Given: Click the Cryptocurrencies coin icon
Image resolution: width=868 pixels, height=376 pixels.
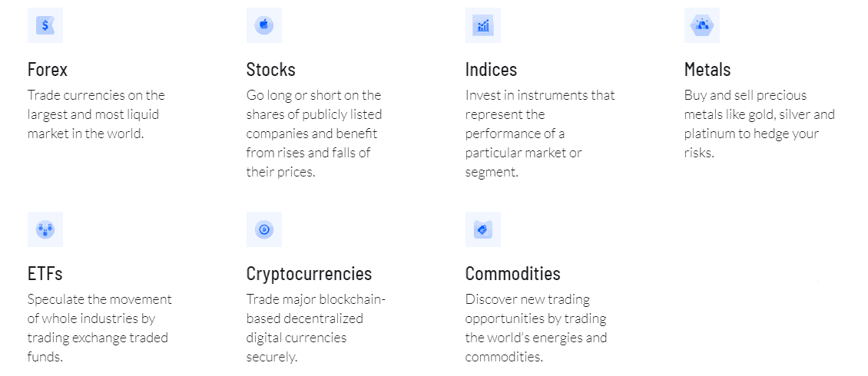Looking at the screenshot, I should pyautogui.click(x=264, y=229).
